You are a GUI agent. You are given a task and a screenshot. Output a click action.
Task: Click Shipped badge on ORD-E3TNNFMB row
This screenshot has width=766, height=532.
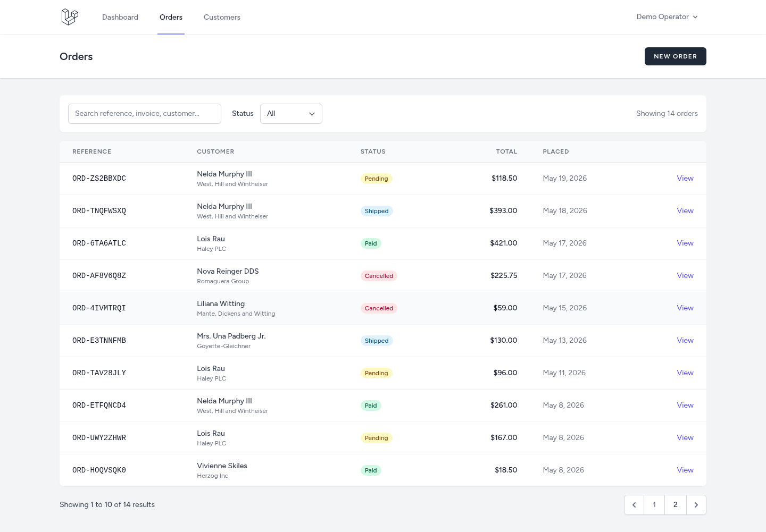click(377, 341)
